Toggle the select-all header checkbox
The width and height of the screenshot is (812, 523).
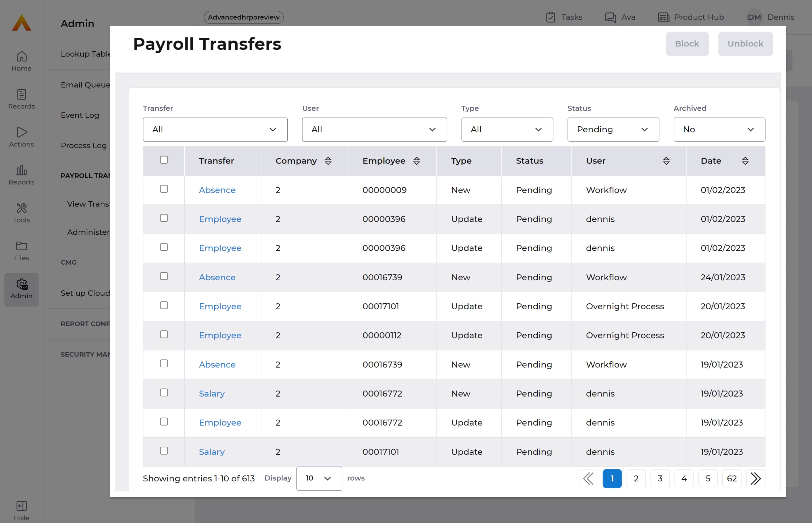click(164, 160)
